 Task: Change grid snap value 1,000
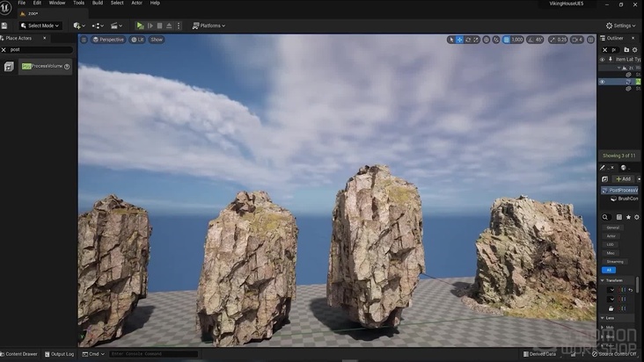tap(517, 40)
